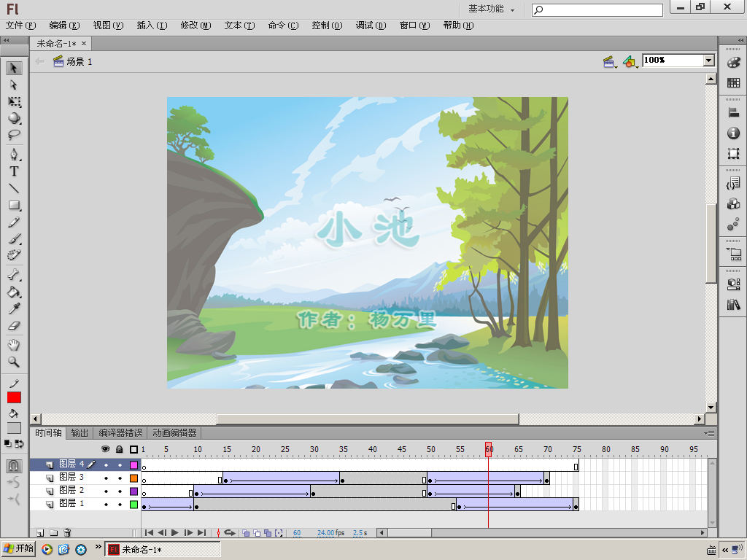Select the Free Transform tool
Screen dimensions: 747x560
pos(14,102)
